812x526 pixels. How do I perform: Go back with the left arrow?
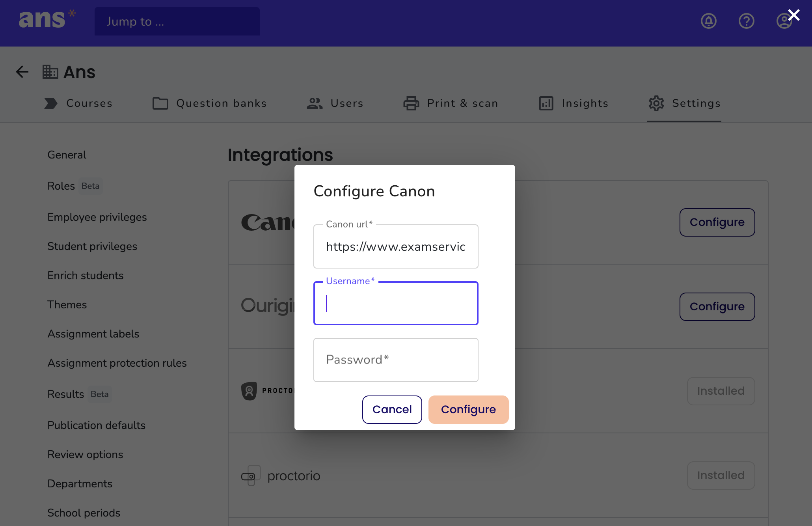22,72
